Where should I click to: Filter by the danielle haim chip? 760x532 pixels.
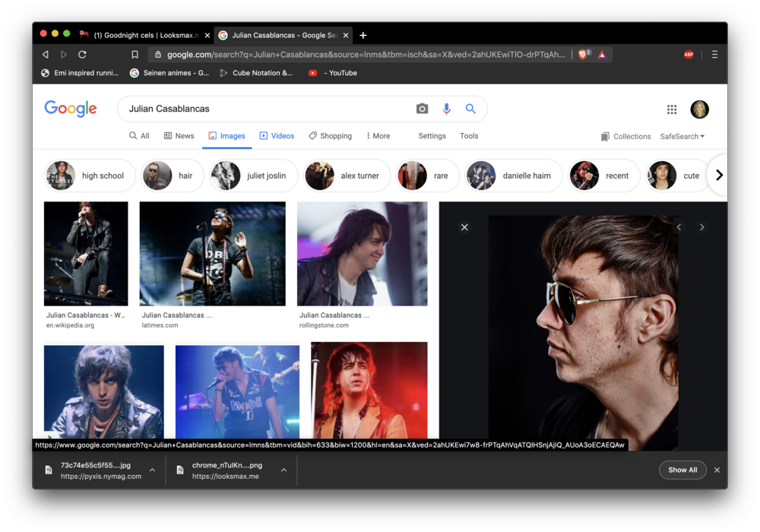coord(513,176)
